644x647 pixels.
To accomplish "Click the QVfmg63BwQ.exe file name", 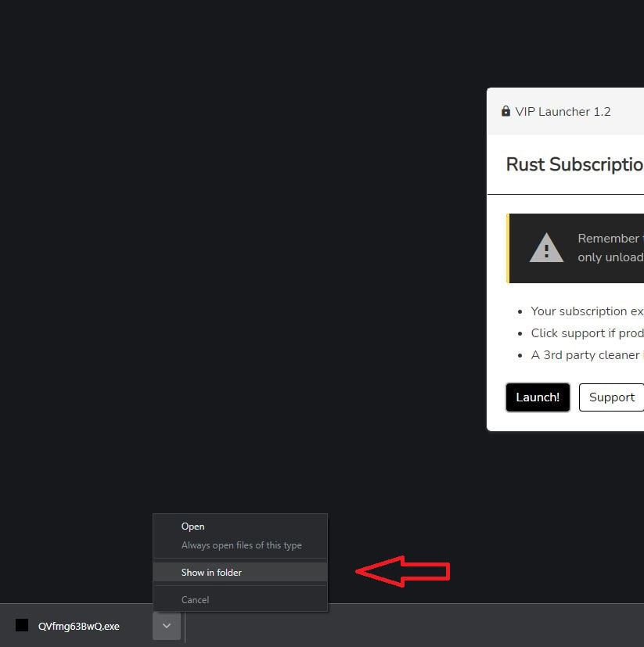I will 78,626.
